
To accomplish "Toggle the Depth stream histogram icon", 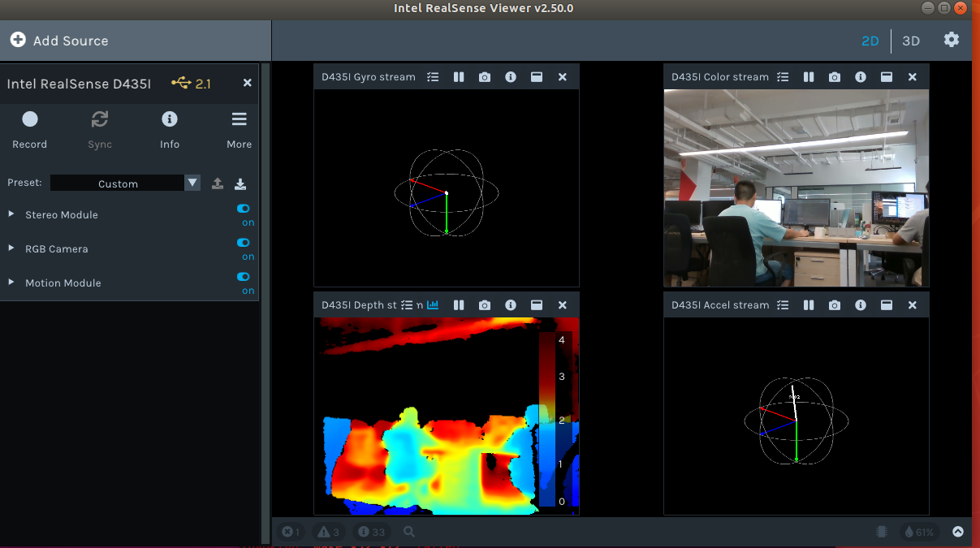I will 433,305.
